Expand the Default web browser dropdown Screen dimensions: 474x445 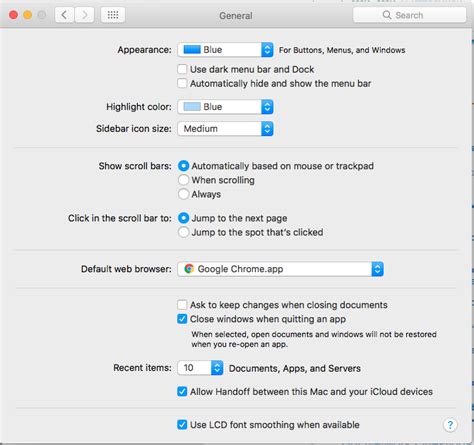pyautogui.click(x=281, y=269)
